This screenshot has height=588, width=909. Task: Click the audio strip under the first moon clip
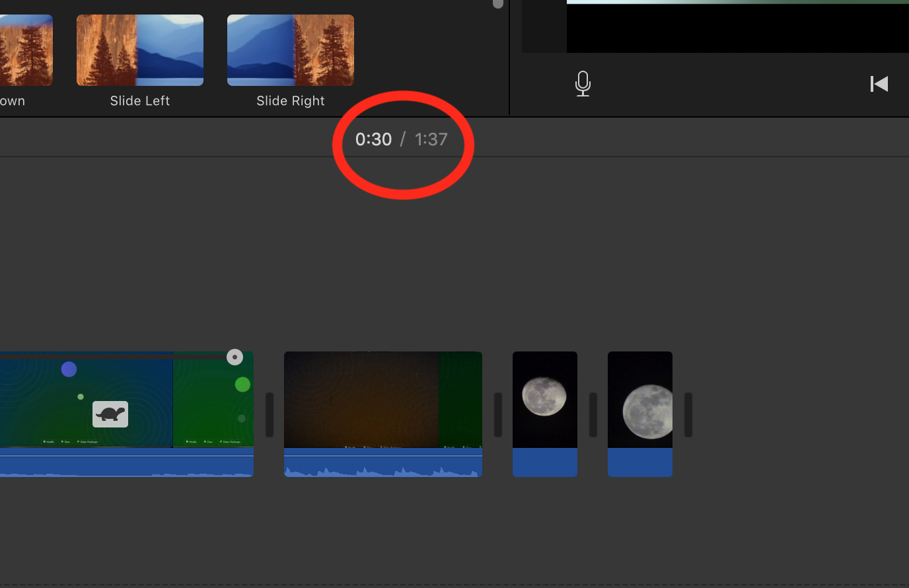coord(545,462)
